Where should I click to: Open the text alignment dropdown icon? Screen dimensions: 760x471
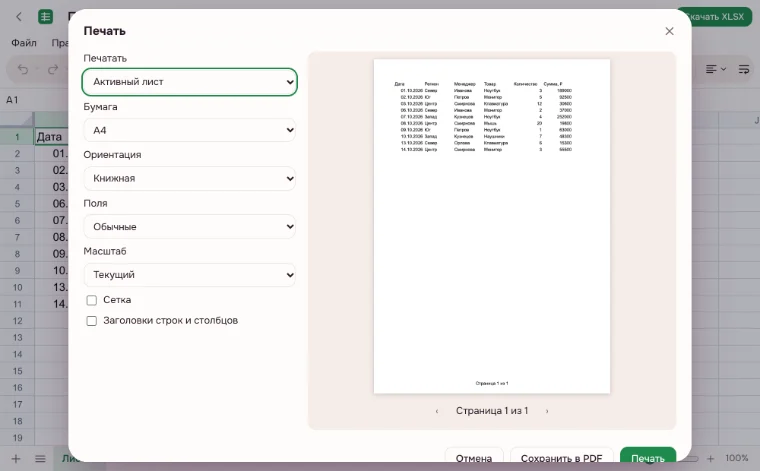[716, 69]
